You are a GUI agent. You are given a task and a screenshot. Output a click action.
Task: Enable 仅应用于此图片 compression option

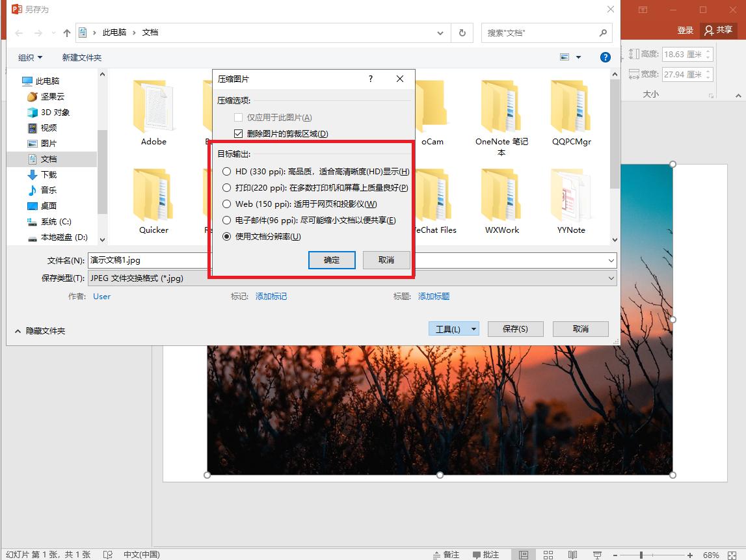point(239,117)
